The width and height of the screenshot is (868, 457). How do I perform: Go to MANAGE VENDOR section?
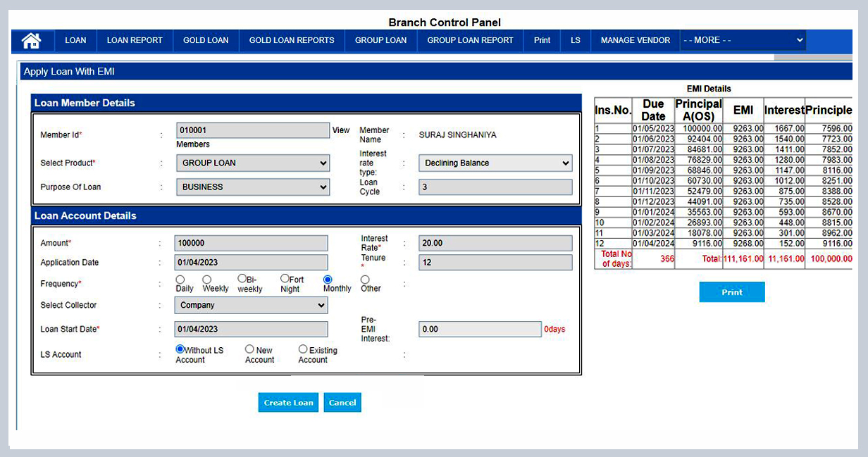pyautogui.click(x=634, y=40)
